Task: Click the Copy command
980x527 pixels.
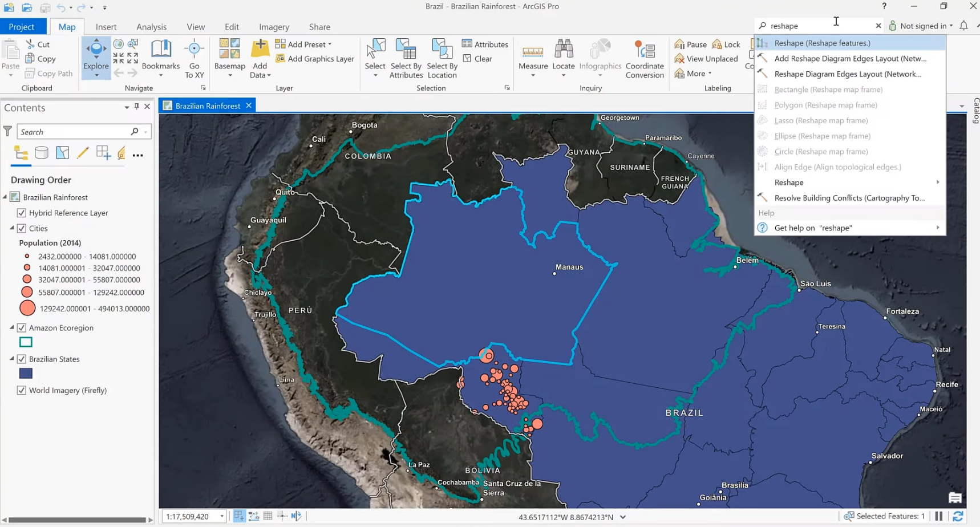Action: coord(41,59)
